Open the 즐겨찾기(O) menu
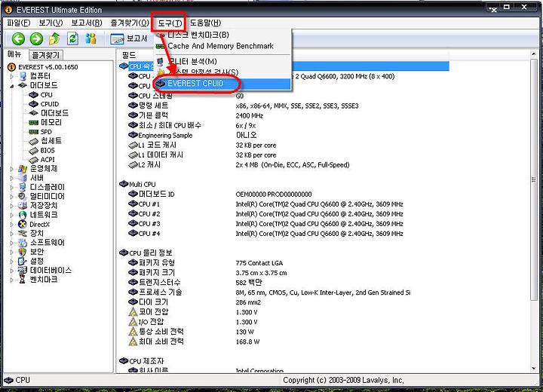This screenshot has width=543, height=392. [130, 23]
